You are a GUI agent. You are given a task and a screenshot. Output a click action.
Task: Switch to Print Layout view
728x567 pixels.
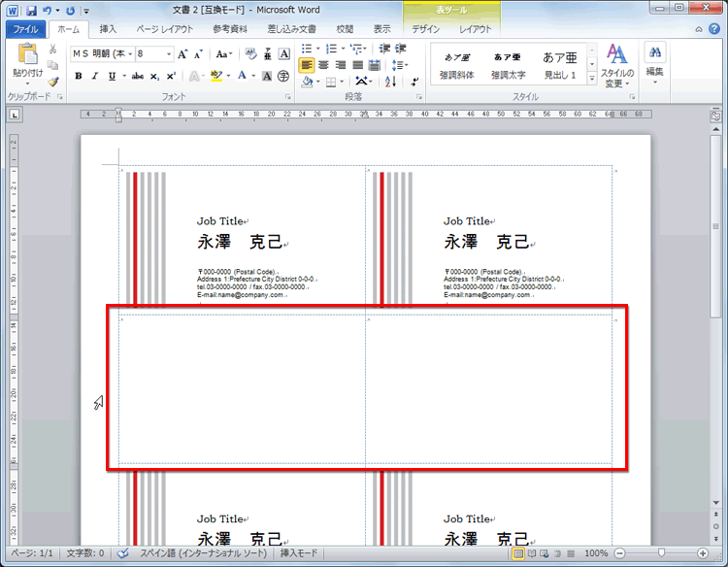[x=518, y=553]
